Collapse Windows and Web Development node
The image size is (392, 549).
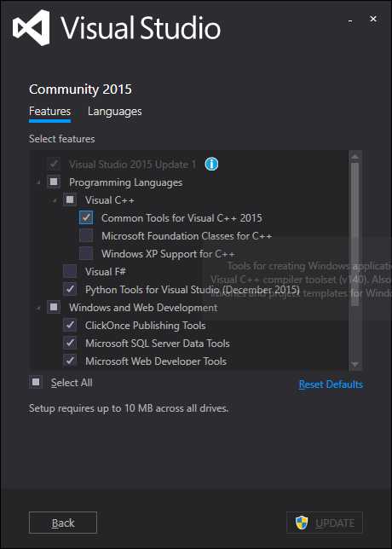[x=37, y=308]
